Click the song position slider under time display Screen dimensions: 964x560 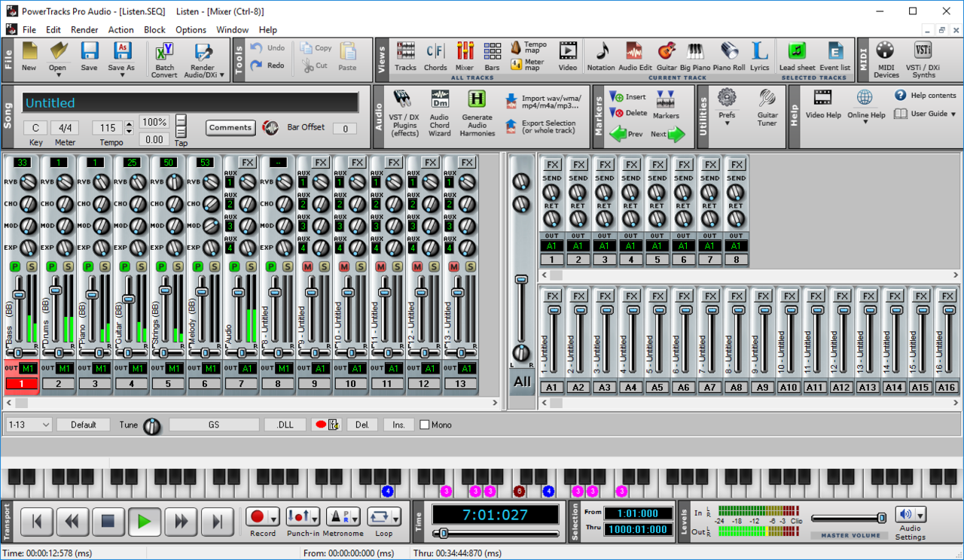[x=496, y=534]
